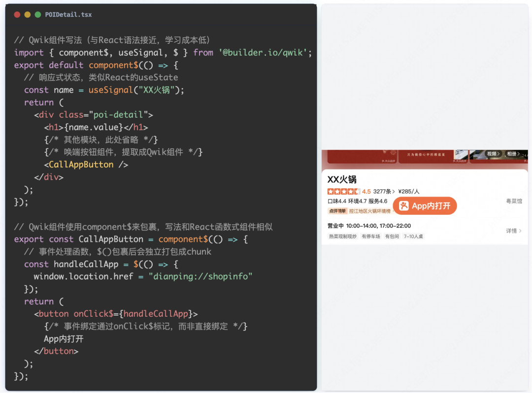The height and width of the screenshot is (393, 532).
Task: Click the 口味4.4 taste score
Action: pyautogui.click(x=337, y=201)
